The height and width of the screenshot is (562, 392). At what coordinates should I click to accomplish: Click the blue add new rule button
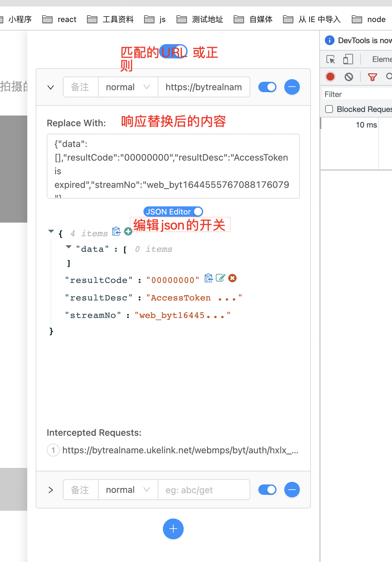tap(173, 529)
